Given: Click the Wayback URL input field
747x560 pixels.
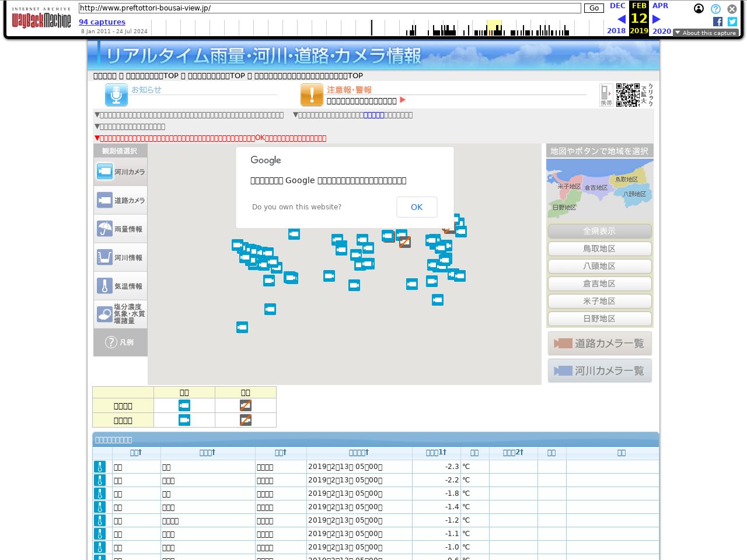Looking at the screenshot, I should pos(330,8).
